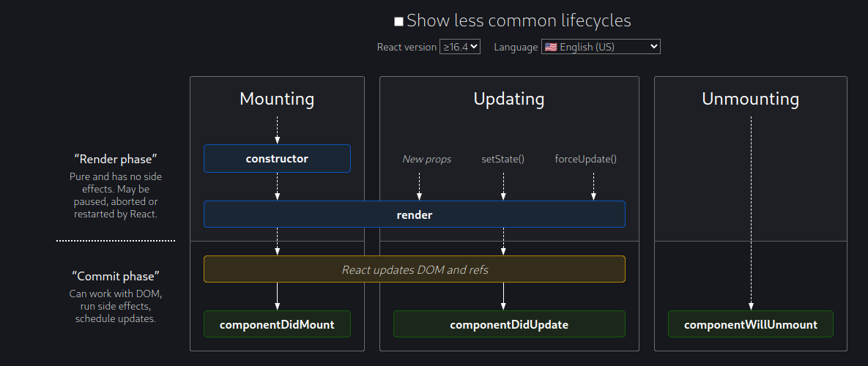
Task: Click the New props label
Action: [426, 159]
